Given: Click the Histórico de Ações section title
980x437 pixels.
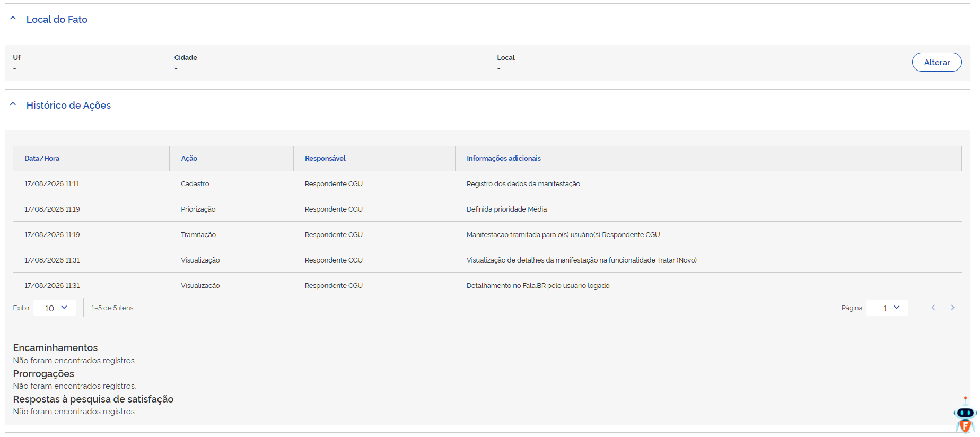Looking at the screenshot, I should coord(68,105).
